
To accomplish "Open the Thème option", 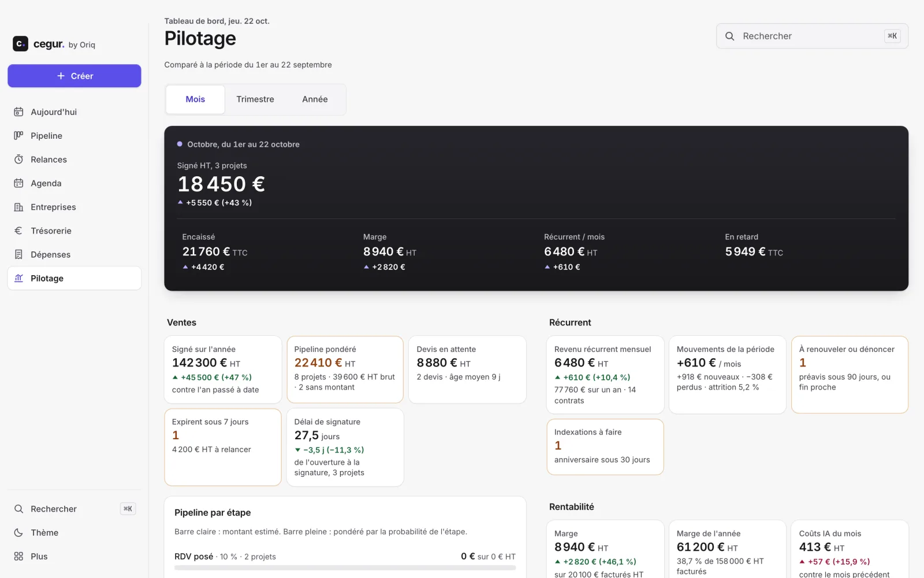I will 74,532.
